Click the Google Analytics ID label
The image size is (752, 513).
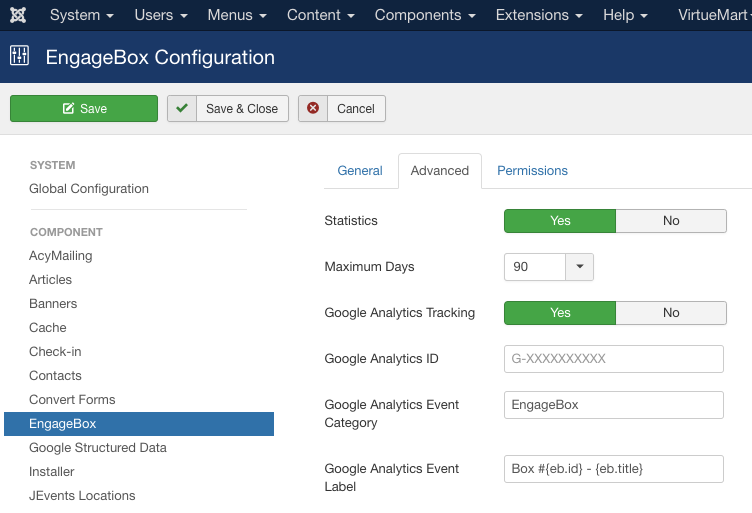pyautogui.click(x=381, y=359)
